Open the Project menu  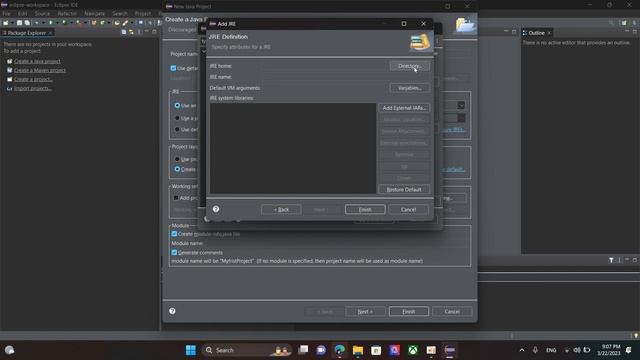(x=143, y=13)
